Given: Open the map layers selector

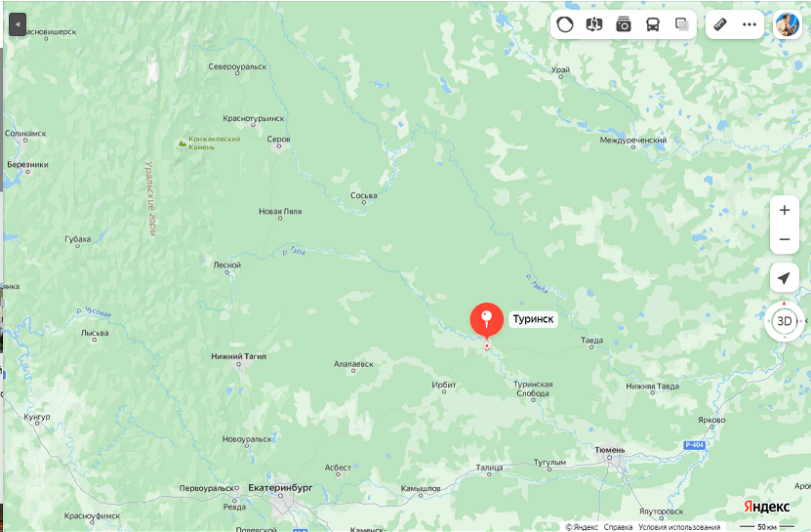Looking at the screenshot, I should [x=682, y=24].
